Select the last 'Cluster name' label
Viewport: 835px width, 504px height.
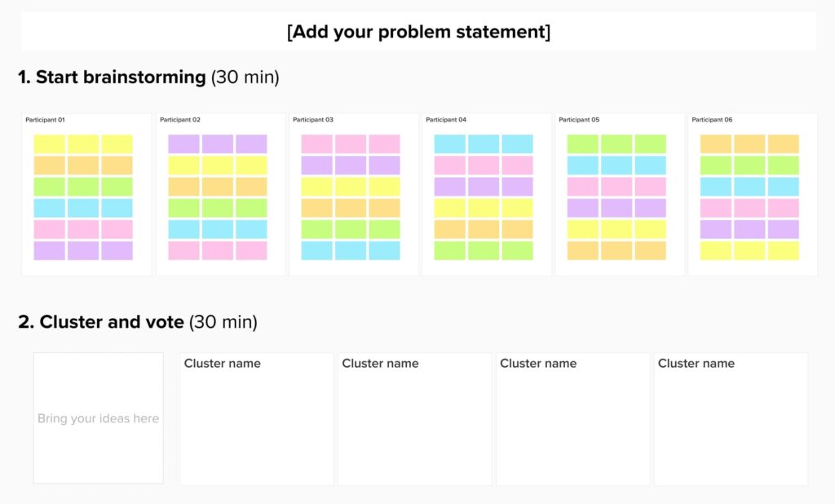point(696,364)
